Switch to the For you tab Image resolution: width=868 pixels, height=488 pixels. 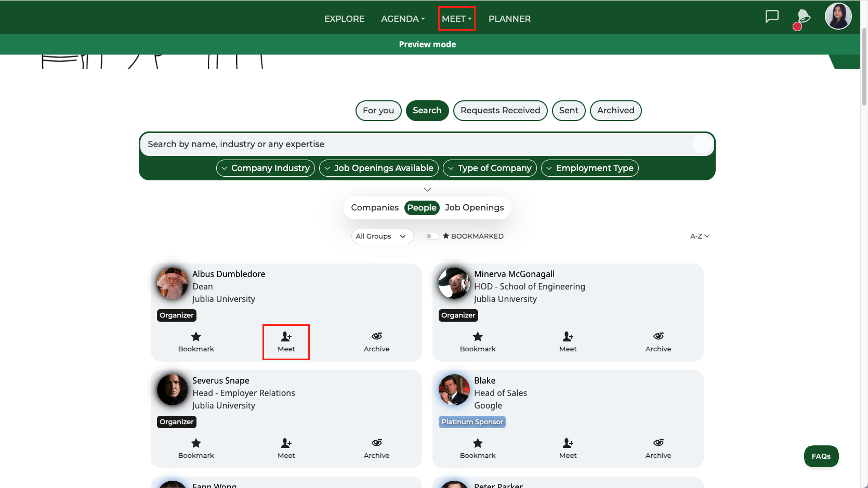click(378, 111)
